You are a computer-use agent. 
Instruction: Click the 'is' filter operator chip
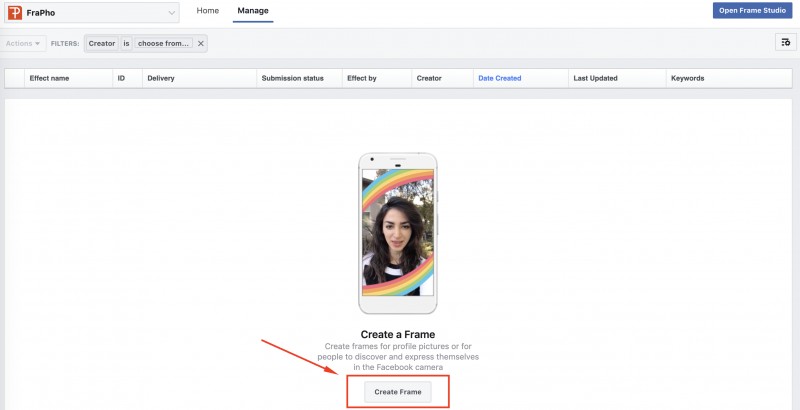click(126, 43)
